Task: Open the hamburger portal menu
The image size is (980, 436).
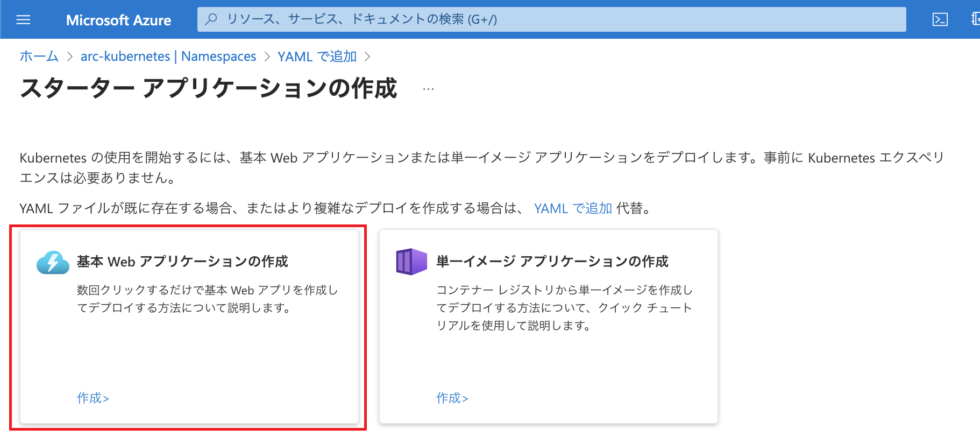Action: [x=23, y=20]
